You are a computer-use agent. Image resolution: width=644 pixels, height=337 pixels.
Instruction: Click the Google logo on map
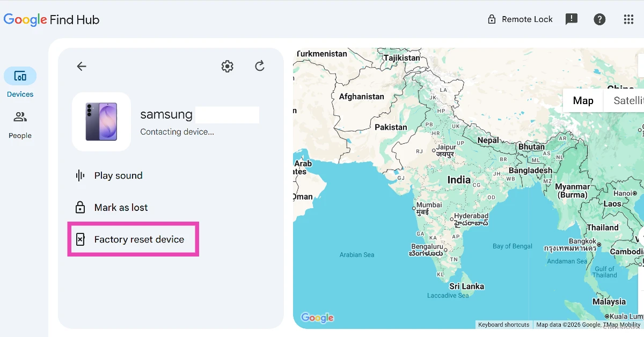click(317, 318)
